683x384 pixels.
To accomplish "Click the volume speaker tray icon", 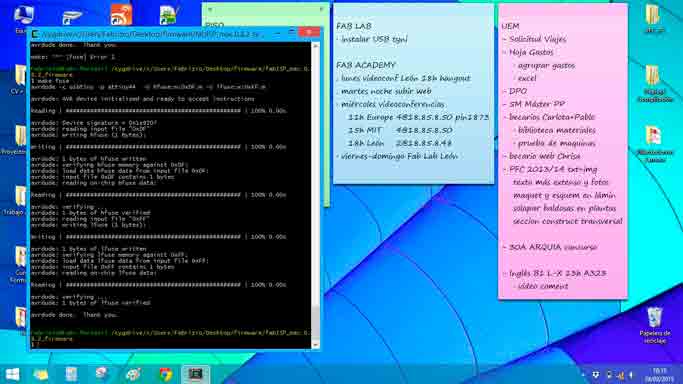I will pos(632,375).
